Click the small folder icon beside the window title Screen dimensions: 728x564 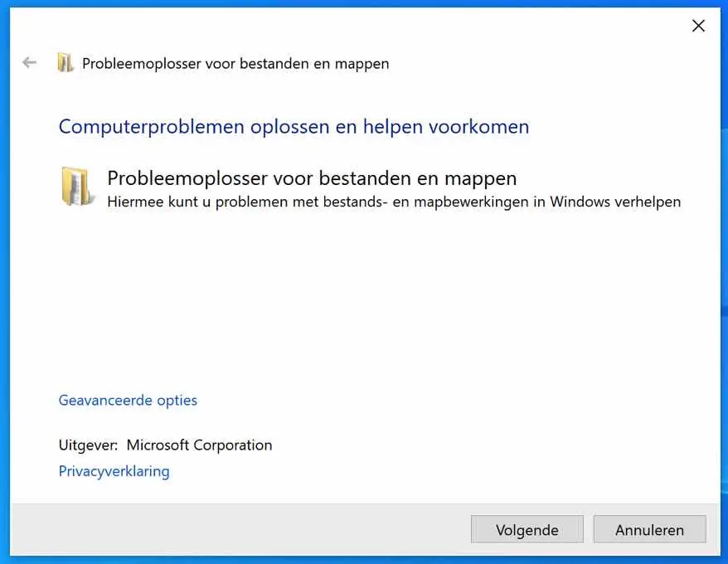[x=65, y=63]
